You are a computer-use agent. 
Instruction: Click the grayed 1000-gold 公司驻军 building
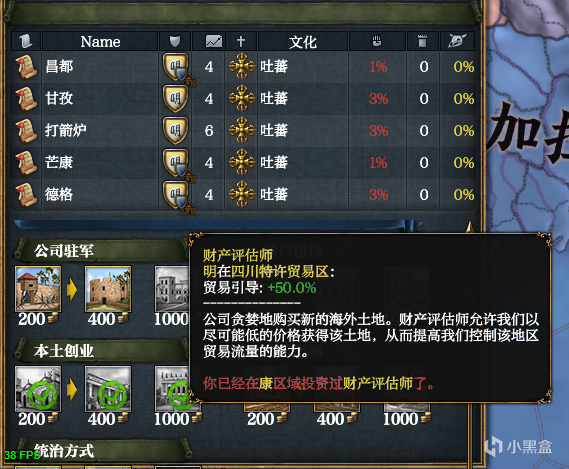point(172,289)
